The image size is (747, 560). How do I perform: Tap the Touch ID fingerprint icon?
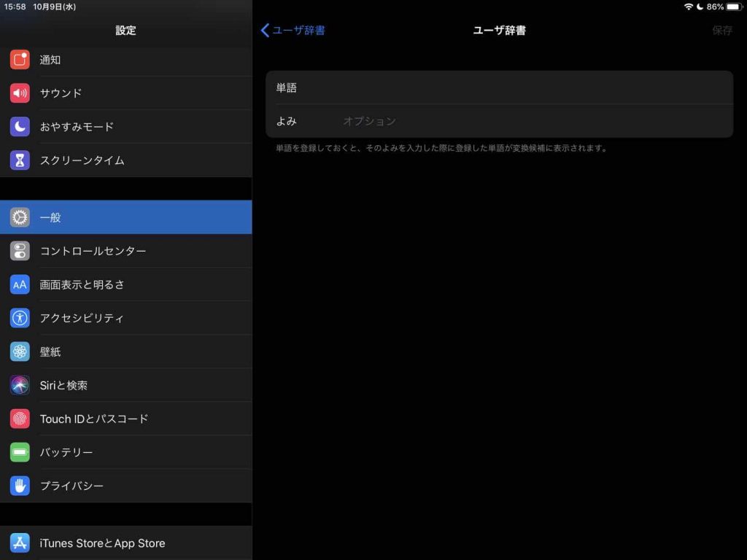20,419
